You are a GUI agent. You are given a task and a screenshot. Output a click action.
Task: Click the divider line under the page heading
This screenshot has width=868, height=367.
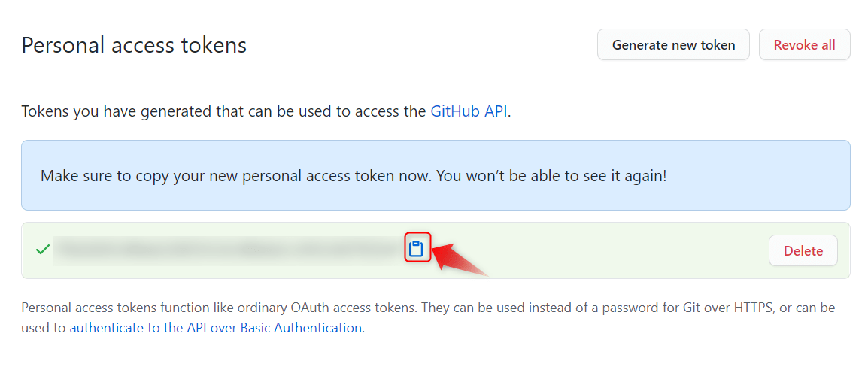[436, 80]
